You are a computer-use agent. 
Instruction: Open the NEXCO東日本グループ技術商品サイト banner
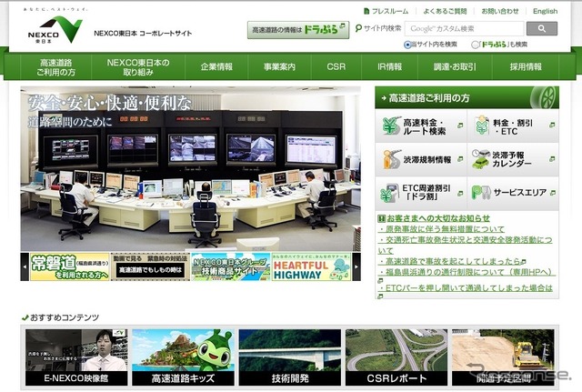[x=231, y=266]
